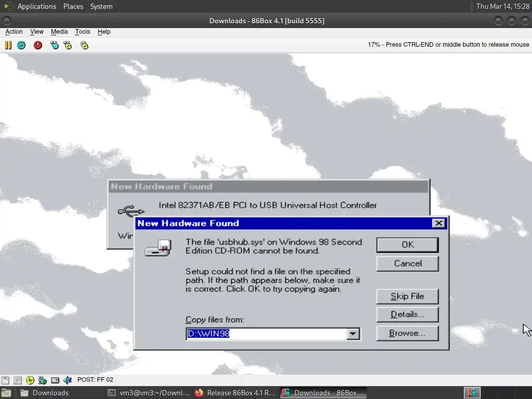Click Cancel in the New Hardware Found dialog

point(407,263)
